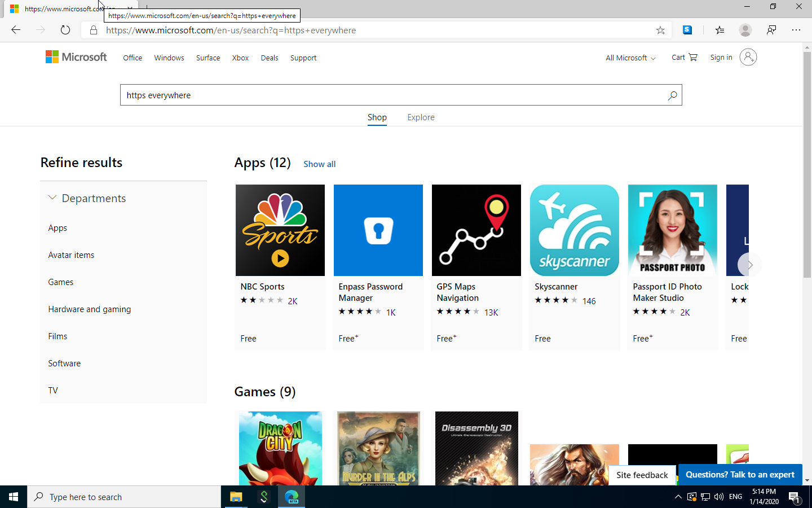This screenshot has width=812, height=508.
Task: Open the All Microsoft dropdown
Action: [x=629, y=57]
